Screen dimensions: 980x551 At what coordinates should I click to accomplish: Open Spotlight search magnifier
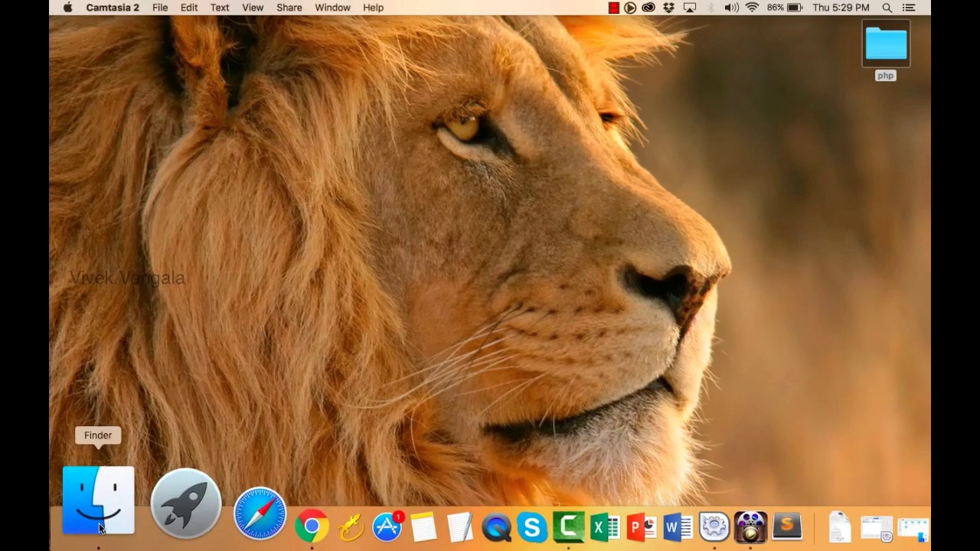pyautogui.click(x=887, y=8)
